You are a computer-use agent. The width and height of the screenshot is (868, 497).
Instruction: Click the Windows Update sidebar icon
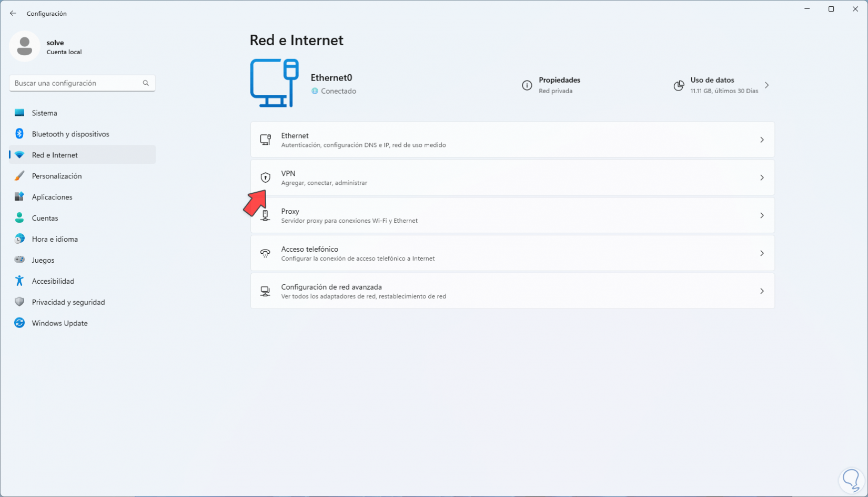19,323
